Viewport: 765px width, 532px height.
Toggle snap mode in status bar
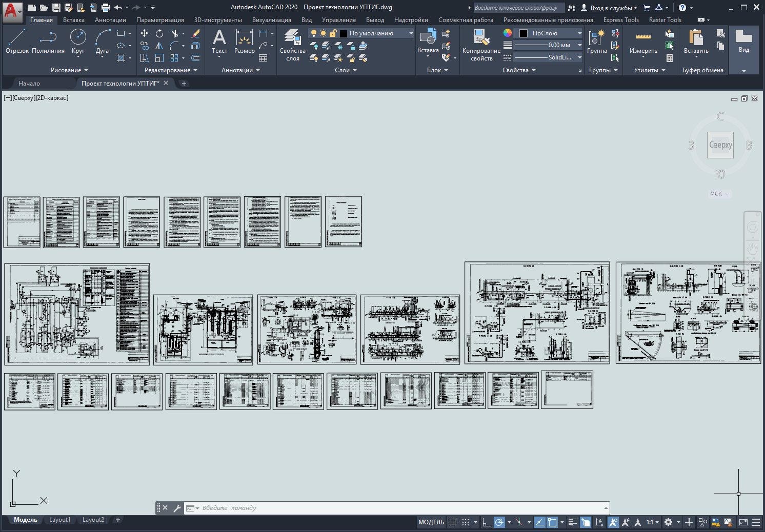pyautogui.click(x=466, y=522)
